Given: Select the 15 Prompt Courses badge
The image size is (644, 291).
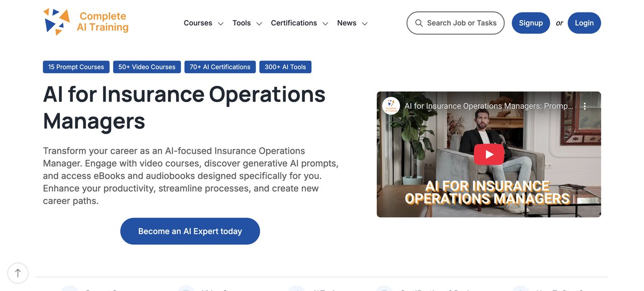Looking at the screenshot, I should 76,67.
